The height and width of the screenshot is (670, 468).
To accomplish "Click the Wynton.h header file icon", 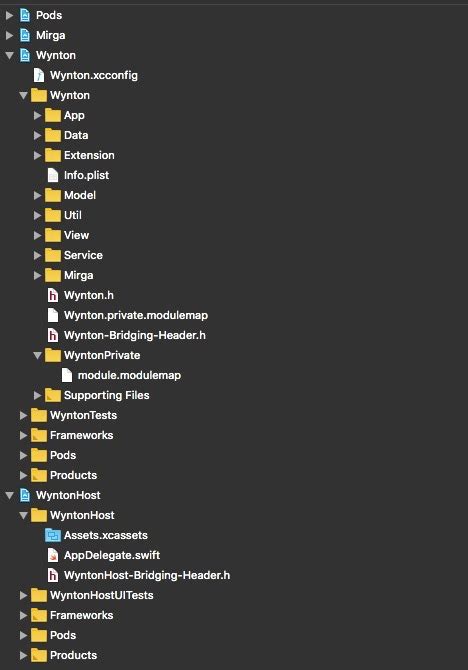I will [x=53, y=295].
